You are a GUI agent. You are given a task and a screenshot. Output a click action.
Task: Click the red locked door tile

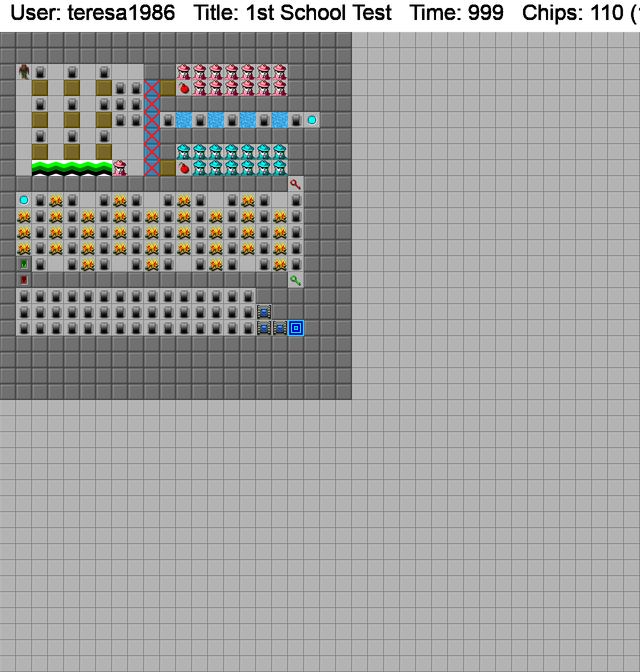pos(24,280)
